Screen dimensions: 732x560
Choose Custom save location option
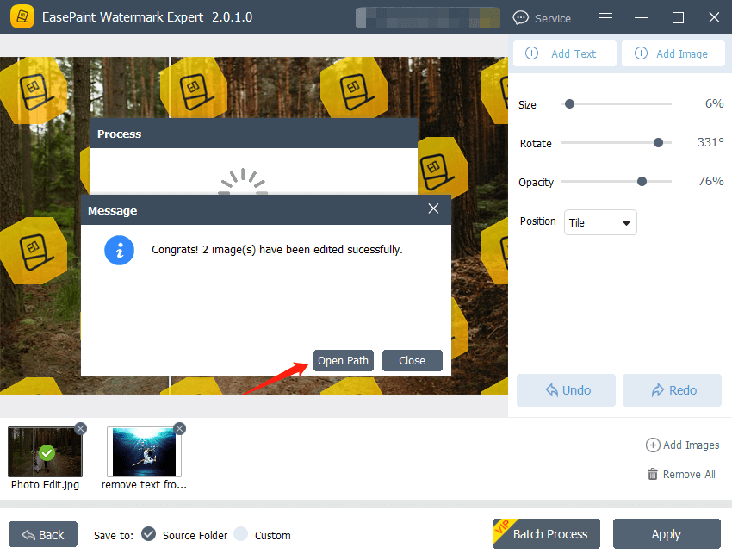click(x=244, y=534)
